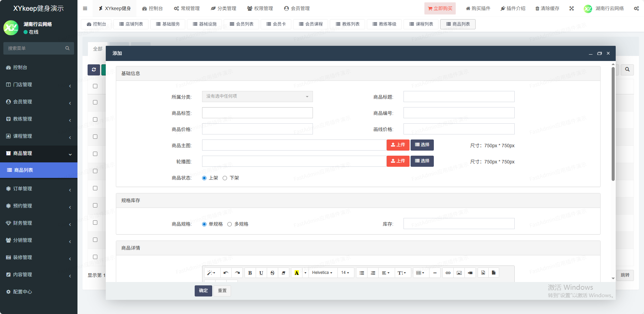The height and width of the screenshot is (314, 644).
Task: Click the refresh icon button
Action: (94, 70)
